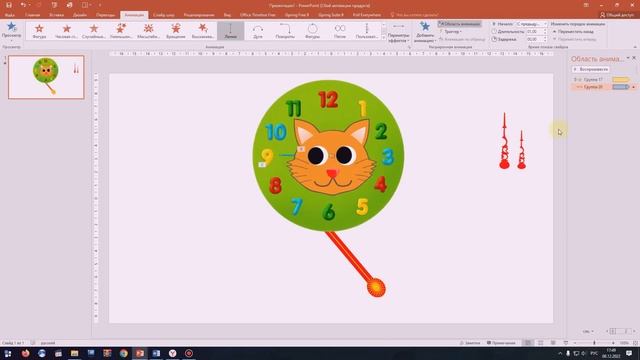
Task: Open the Слайд-шоу tab
Action: [164, 15]
